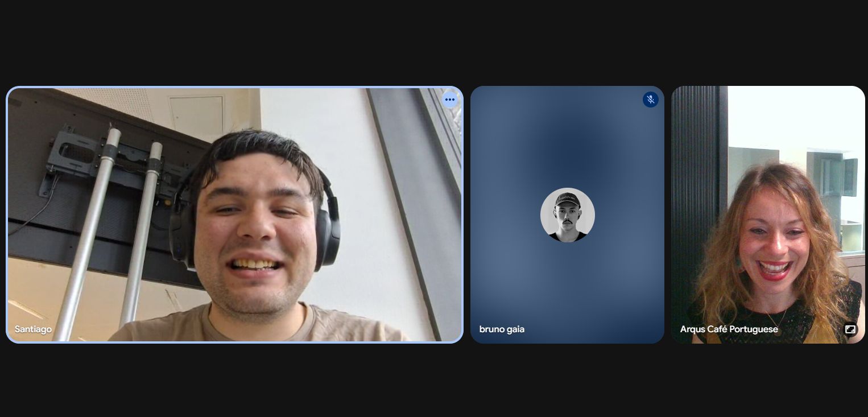Click the "bruno gaia" name label
This screenshot has height=417, width=868.
(502, 329)
